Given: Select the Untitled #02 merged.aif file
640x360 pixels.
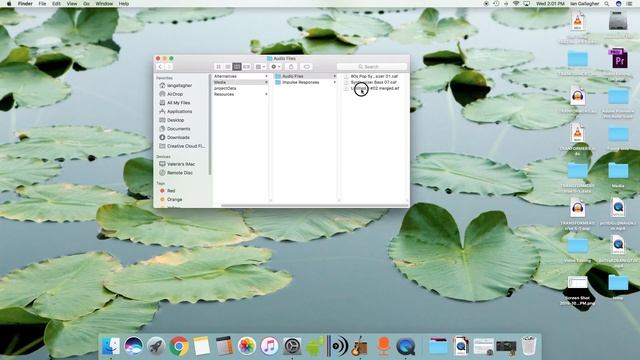Looking at the screenshot, I should point(375,88).
